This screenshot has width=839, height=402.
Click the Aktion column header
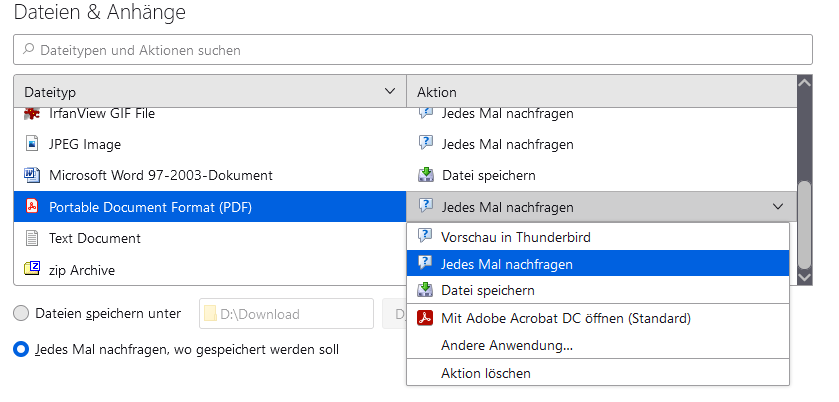[x=600, y=91]
